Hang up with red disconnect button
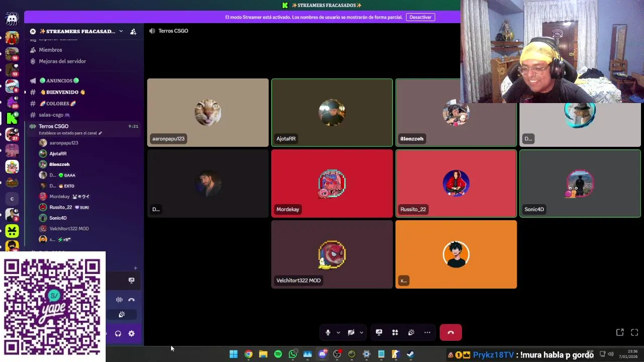The width and height of the screenshot is (644, 362). pos(451,332)
